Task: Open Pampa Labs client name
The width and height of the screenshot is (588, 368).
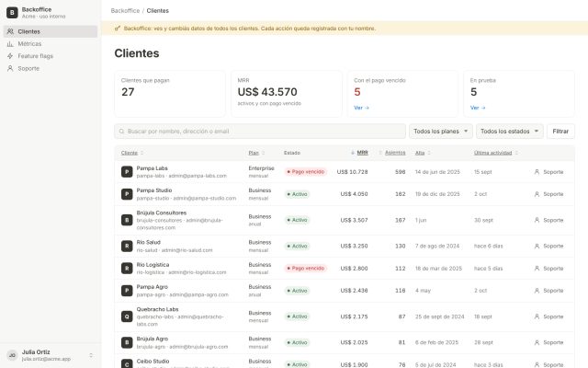Action: pyautogui.click(x=152, y=168)
